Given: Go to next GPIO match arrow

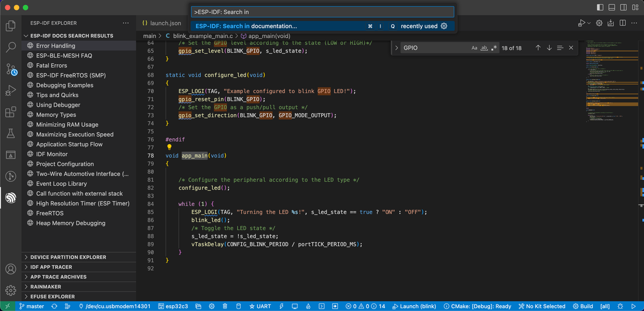Looking at the screenshot, I should [549, 48].
